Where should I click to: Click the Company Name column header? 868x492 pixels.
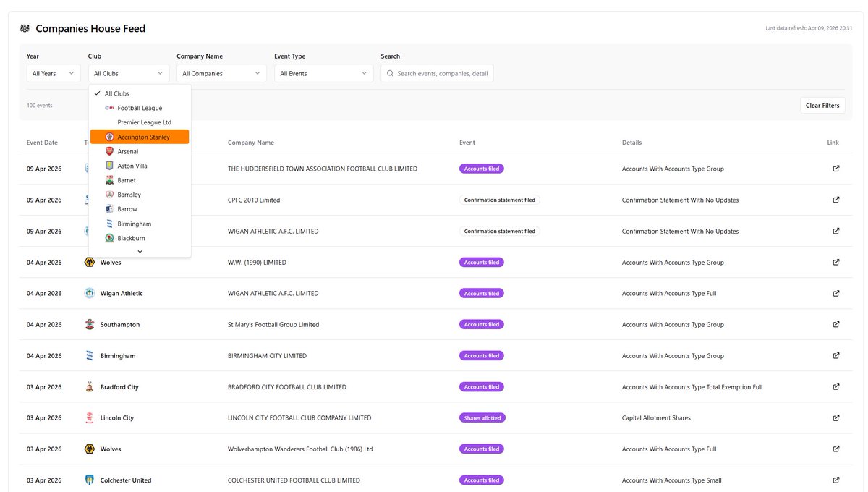click(251, 143)
